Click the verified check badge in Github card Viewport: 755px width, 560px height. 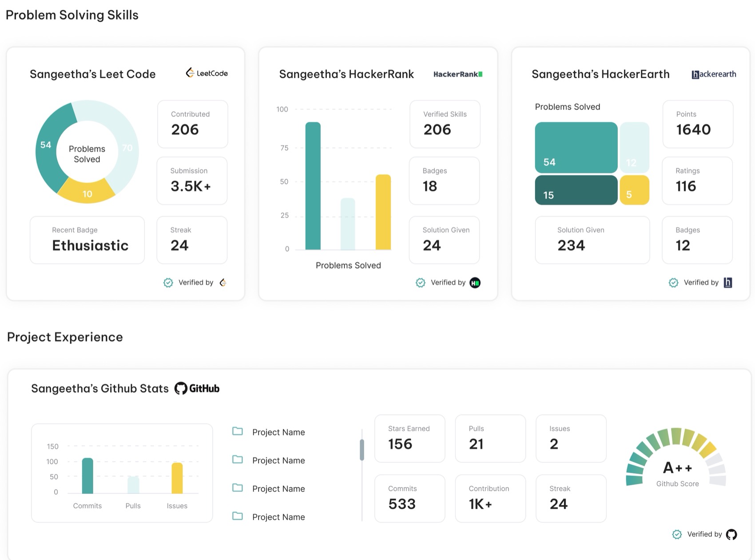(x=677, y=534)
